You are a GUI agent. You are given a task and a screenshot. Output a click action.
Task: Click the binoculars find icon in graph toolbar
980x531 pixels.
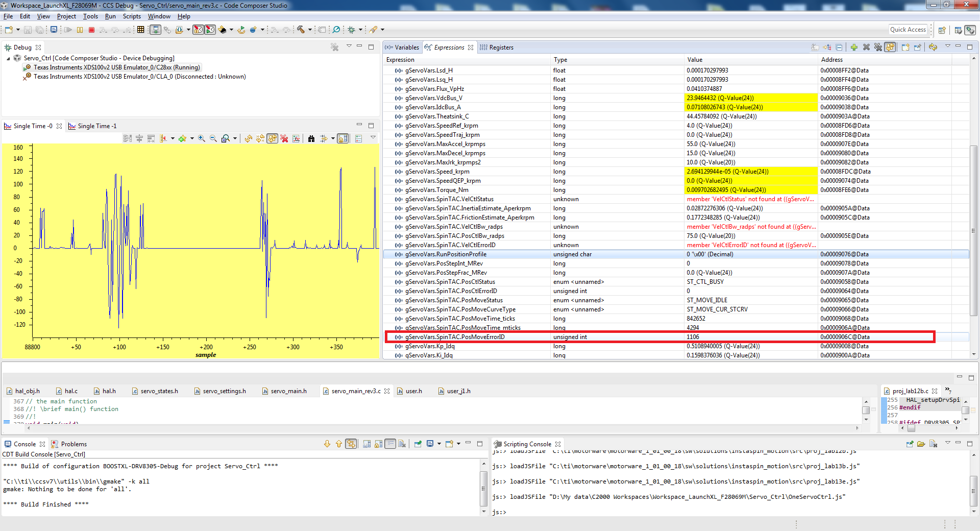point(311,139)
